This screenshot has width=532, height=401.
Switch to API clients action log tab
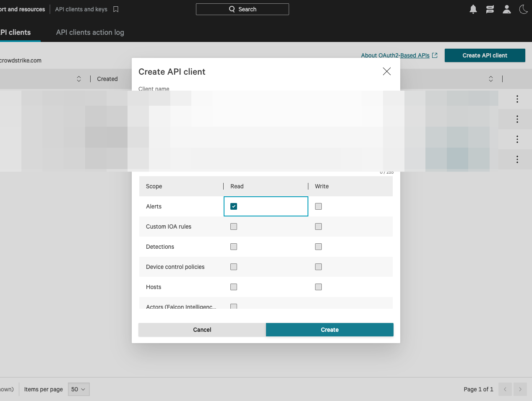[90, 32]
